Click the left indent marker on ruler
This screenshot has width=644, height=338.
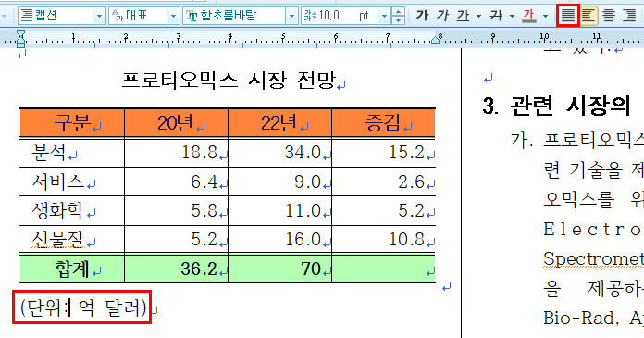pos(20,41)
